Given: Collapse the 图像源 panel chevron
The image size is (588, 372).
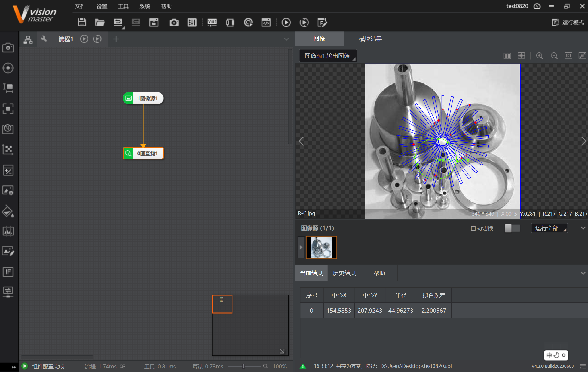Looking at the screenshot, I should pos(583,228).
